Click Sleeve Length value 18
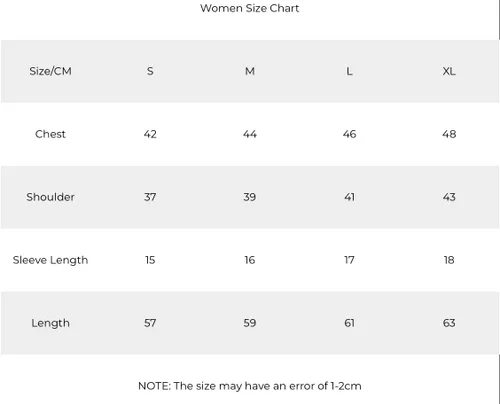Screen dimensions: 500x404 pos(449,260)
